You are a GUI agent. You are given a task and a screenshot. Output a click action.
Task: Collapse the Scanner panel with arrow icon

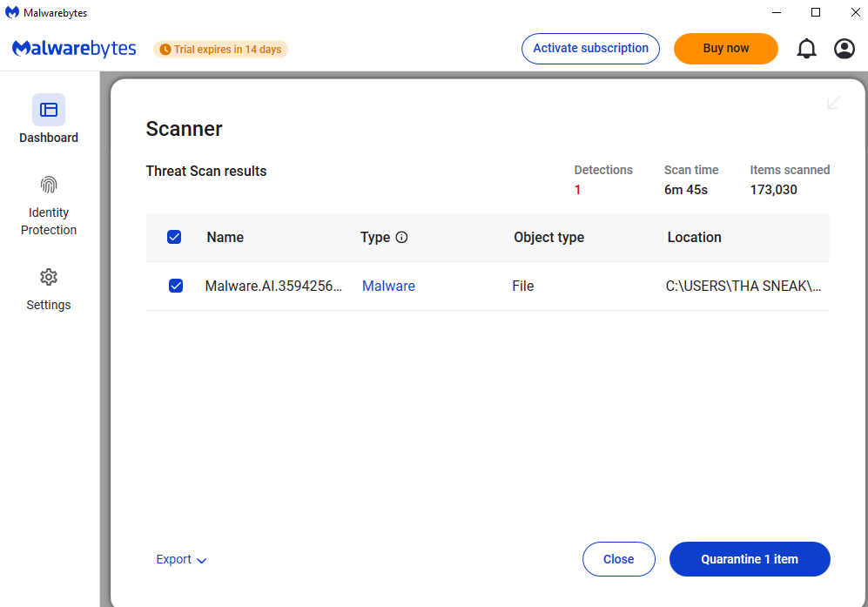tap(833, 103)
